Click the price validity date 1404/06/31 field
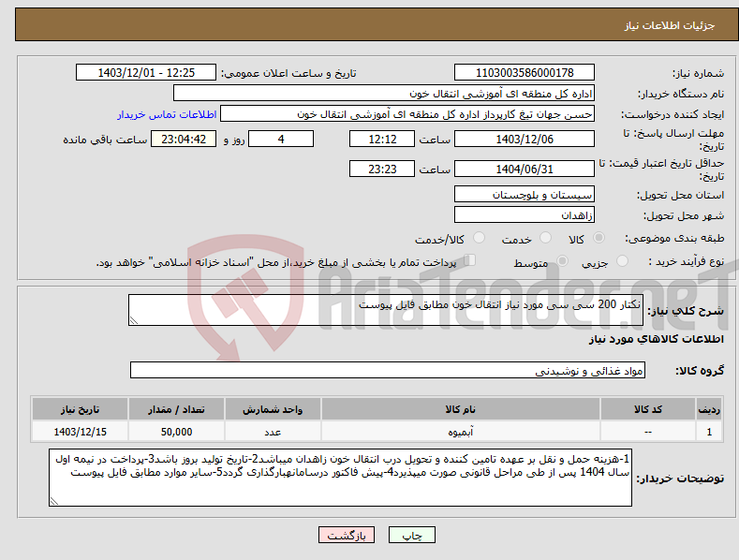The width and height of the screenshot is (739, 560). [525, 169]
